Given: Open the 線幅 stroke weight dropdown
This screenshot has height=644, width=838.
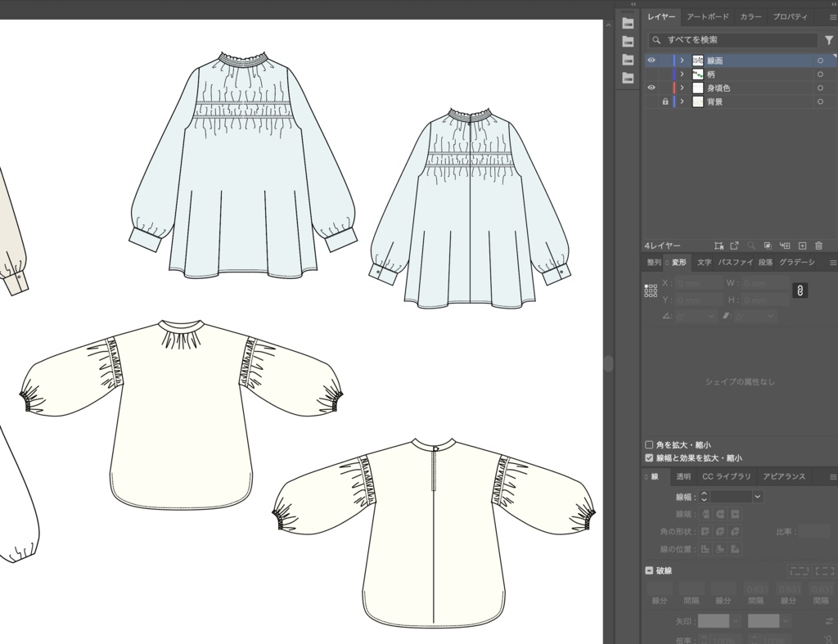Looking at the screenshot, I should pyautogui.click(x=757, y=497).
